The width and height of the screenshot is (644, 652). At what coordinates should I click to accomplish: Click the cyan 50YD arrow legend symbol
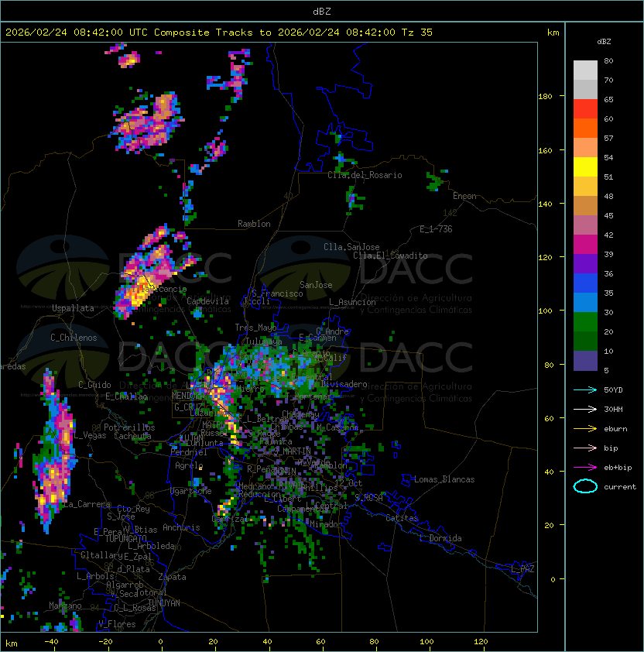(x=585, y=389)
